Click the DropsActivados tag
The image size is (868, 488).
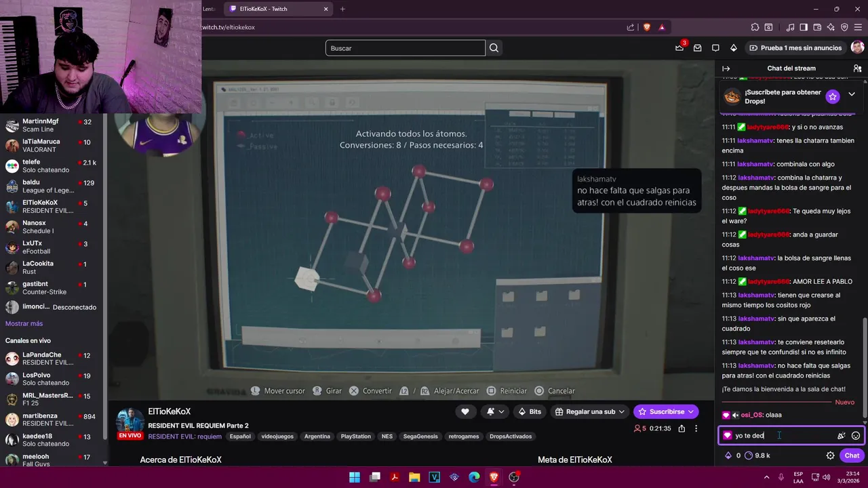point(511,436)
